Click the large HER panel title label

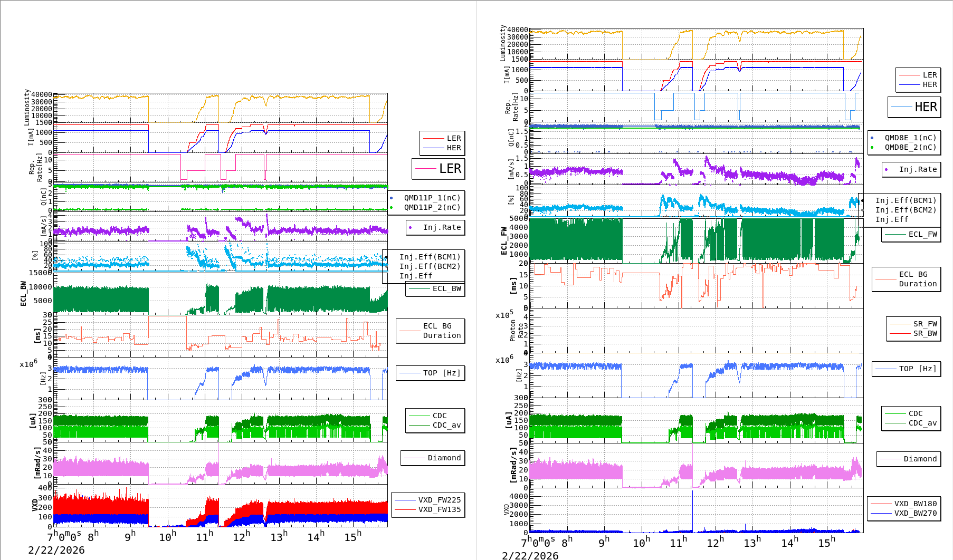tap(926, 107)
